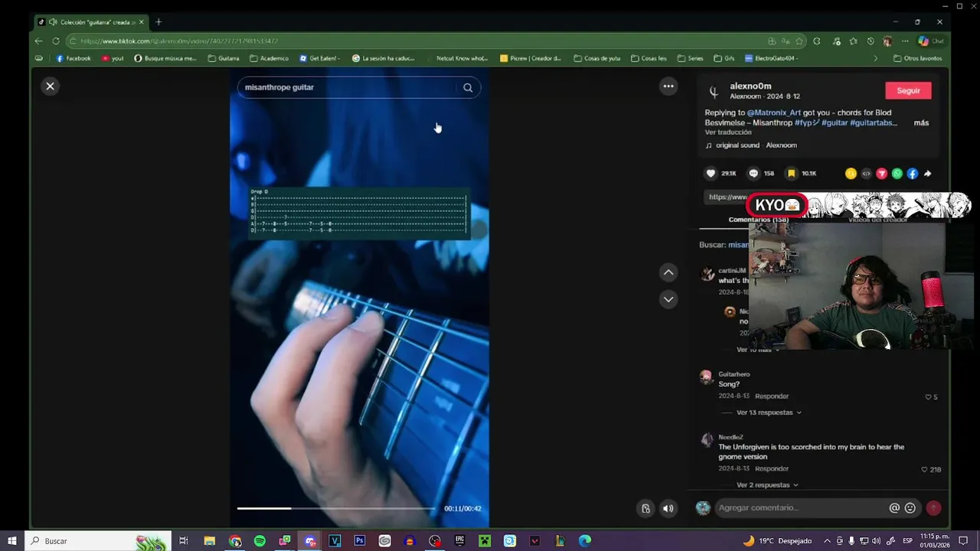Open the 'Cosas de yutu' bookmarks folder
The width and height of the screenshot is (980, 551).
pos(597,58)
